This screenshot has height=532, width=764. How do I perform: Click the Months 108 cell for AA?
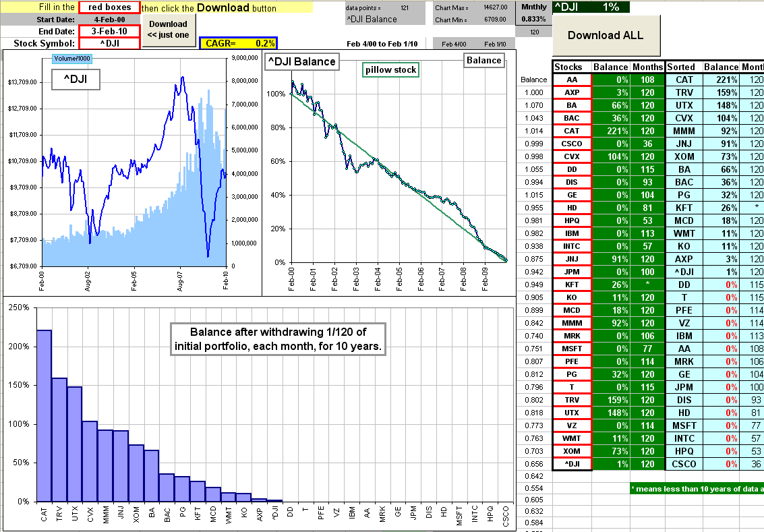647,80
